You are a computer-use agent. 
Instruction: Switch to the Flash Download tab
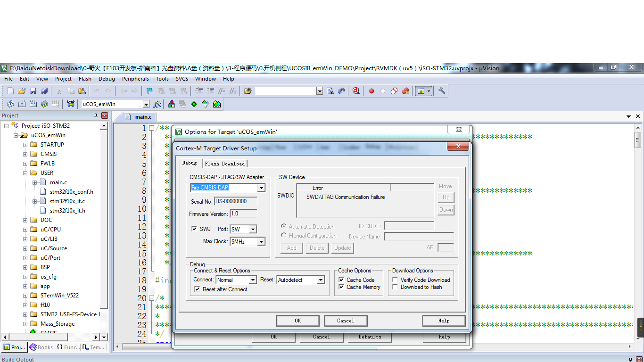click(x=225, y=164)
